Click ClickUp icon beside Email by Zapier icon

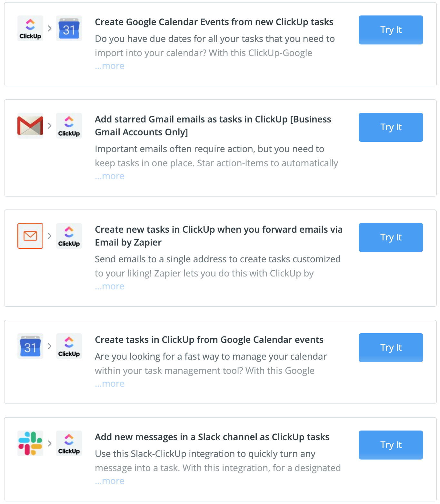69,236
